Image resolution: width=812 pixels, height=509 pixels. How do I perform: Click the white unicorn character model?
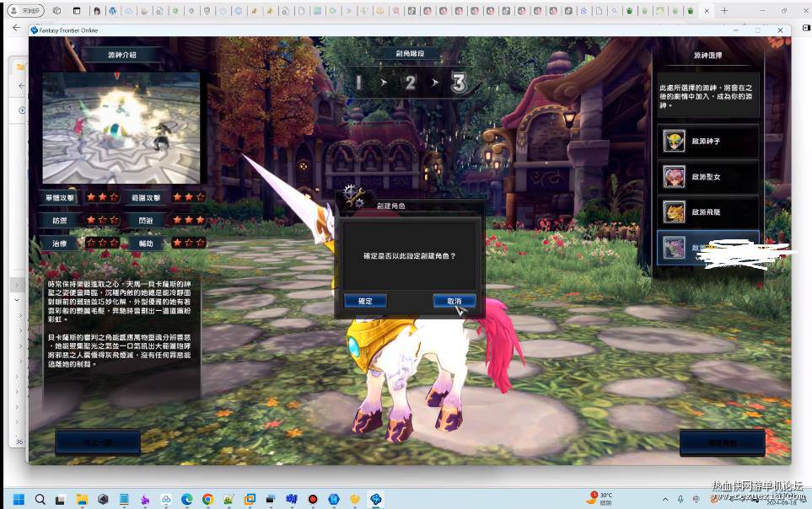point(414,362)
